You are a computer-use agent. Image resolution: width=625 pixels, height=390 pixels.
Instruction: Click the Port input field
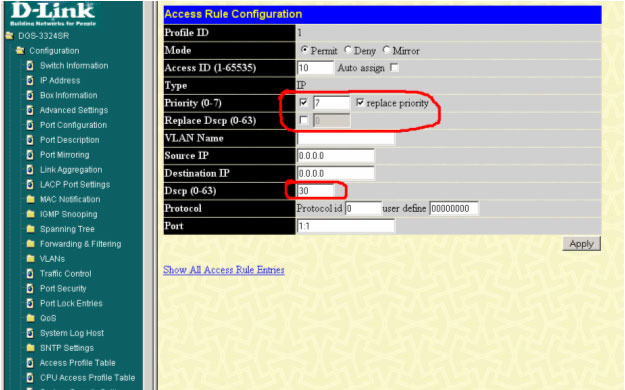(x=346, y=226)
